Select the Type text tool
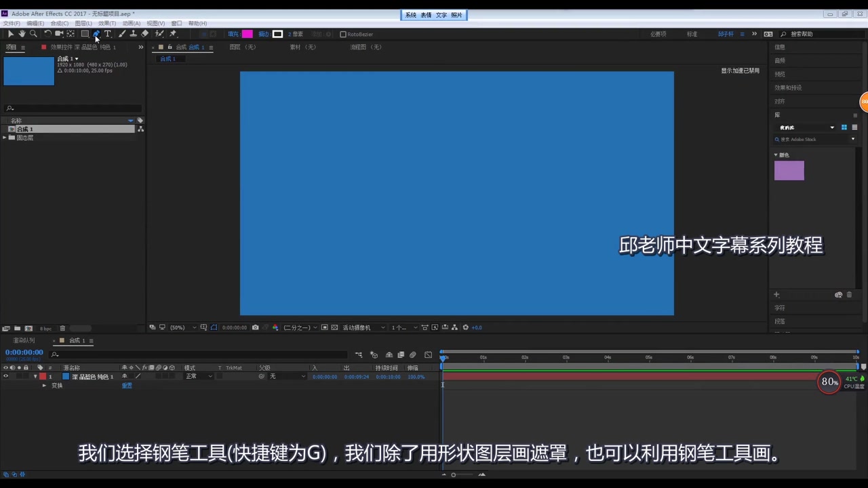The width and height of the screenshot is (868, 488). coord(107,34)
